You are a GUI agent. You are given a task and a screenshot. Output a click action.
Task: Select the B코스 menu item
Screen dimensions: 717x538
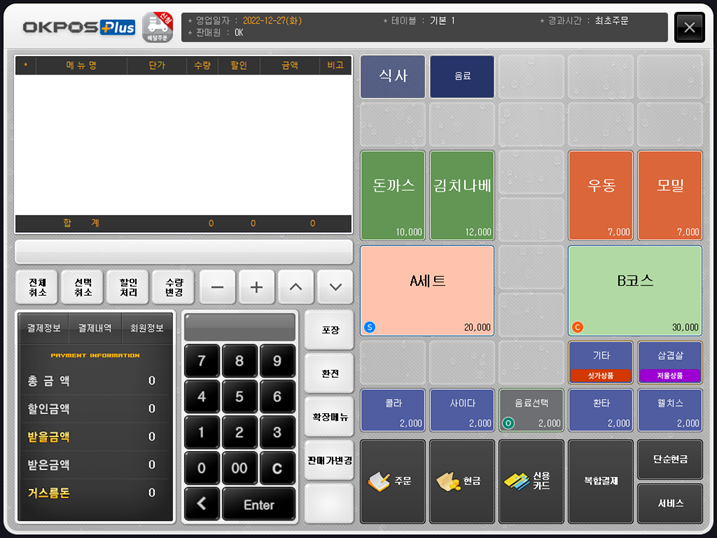635,290
